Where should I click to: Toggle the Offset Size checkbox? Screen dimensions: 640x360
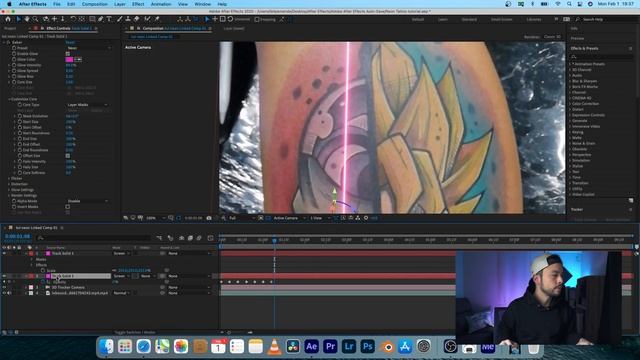click(68, 156)
